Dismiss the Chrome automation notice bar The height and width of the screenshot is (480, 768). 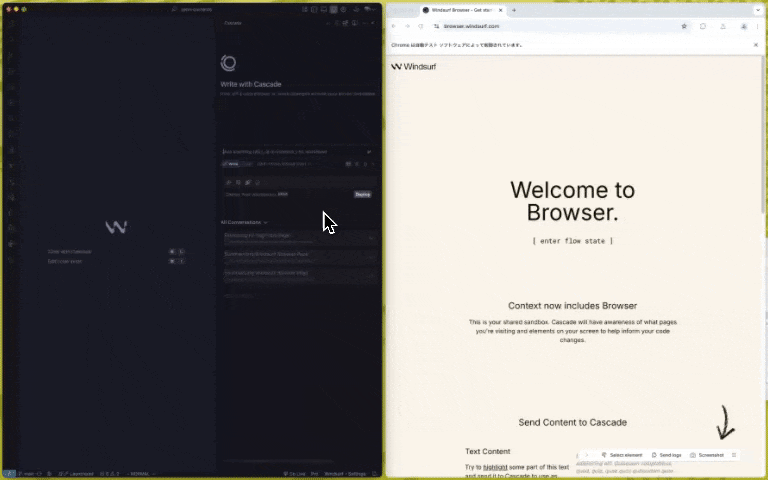tap(756, 45)
